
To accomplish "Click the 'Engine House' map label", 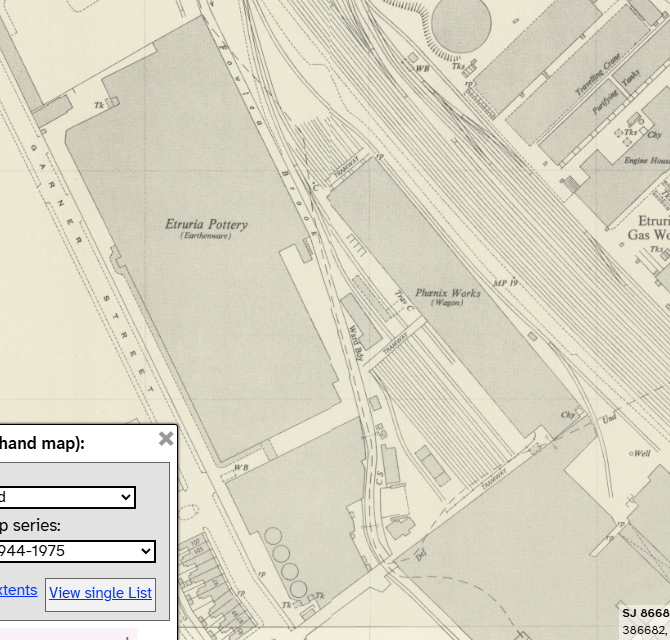I will pyautogui.click(x=647, y=161).
